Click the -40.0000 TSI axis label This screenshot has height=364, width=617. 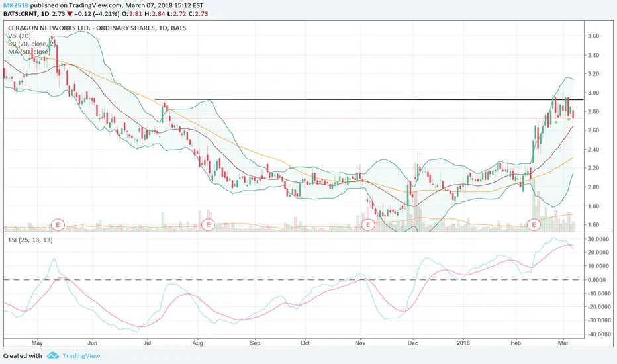click(x=598, y=334)
